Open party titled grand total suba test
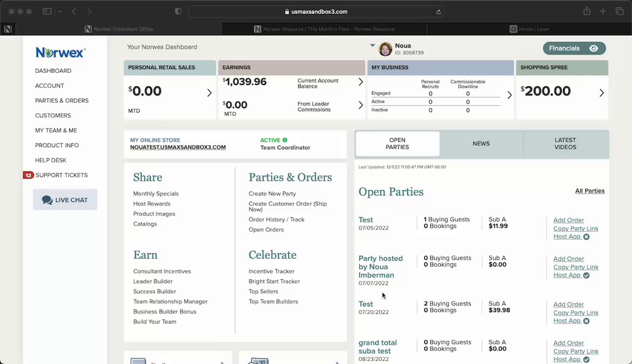Screen dimensions: 632x364 [378, 347]
